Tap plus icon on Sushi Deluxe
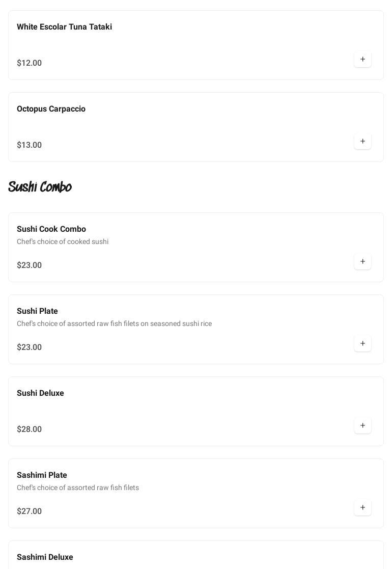 pyautogui.click(x=362, y=426)
